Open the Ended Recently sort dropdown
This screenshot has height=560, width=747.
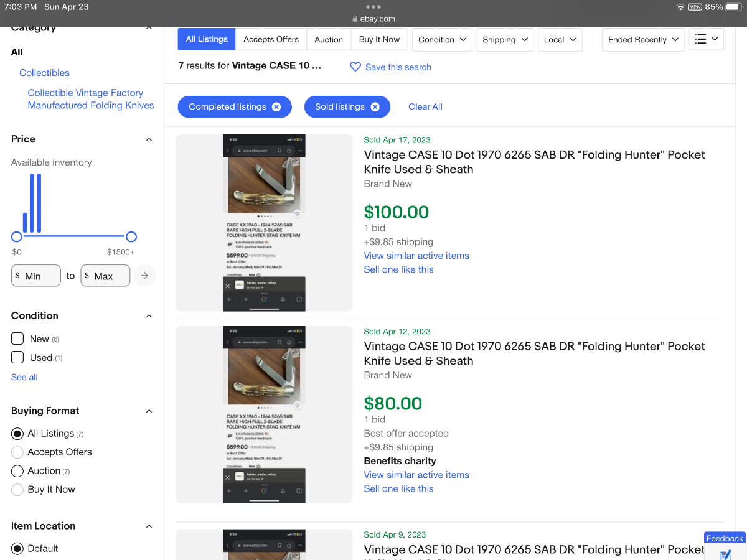pyautogui.click(x=643, y=39)
